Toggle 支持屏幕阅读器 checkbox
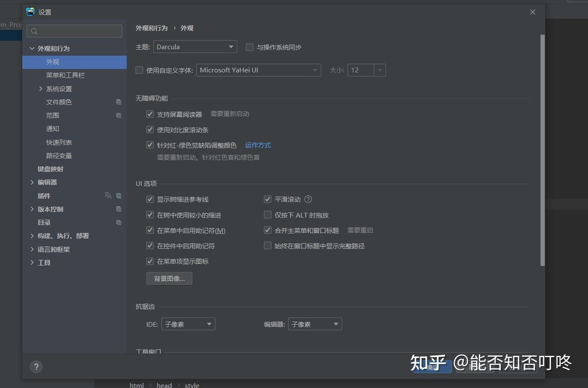The height and width of the screenshot is (388, 588). pos(150,114)
